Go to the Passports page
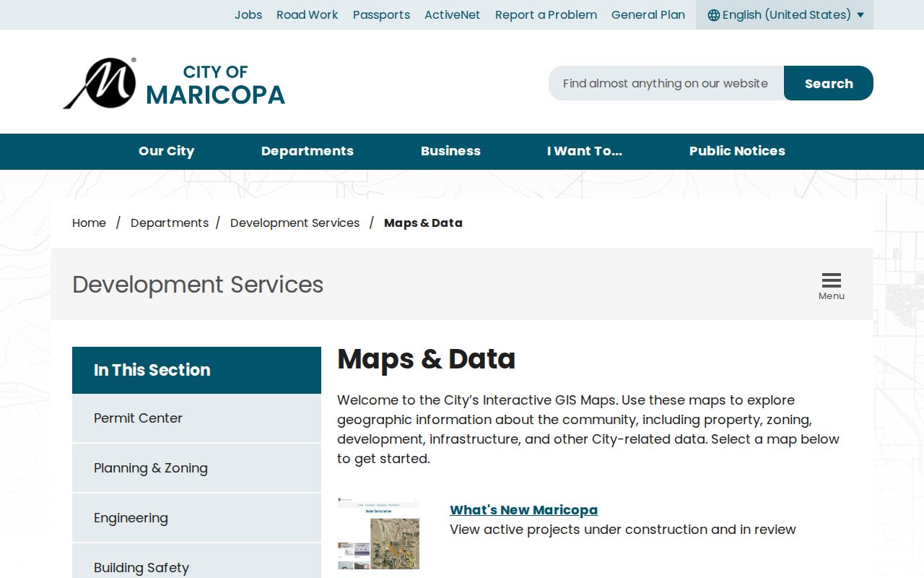This screenshot has width=924, height=578. point(381,14)
